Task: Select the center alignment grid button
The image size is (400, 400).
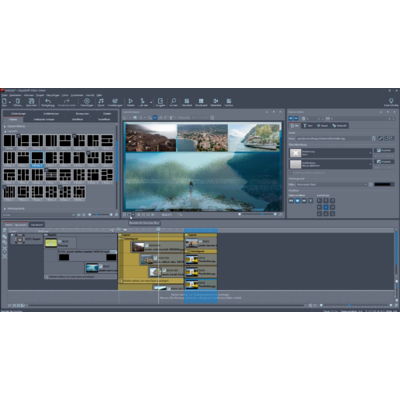Action: 326,207
